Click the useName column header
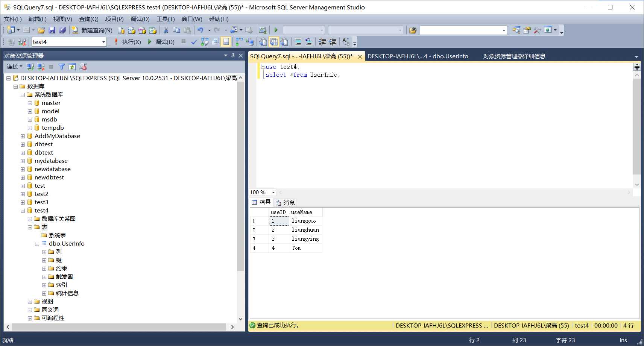 click(305, 212)
